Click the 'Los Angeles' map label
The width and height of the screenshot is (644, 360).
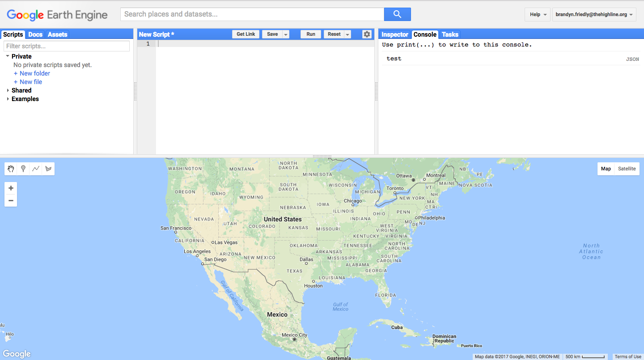tap(197, 251)
